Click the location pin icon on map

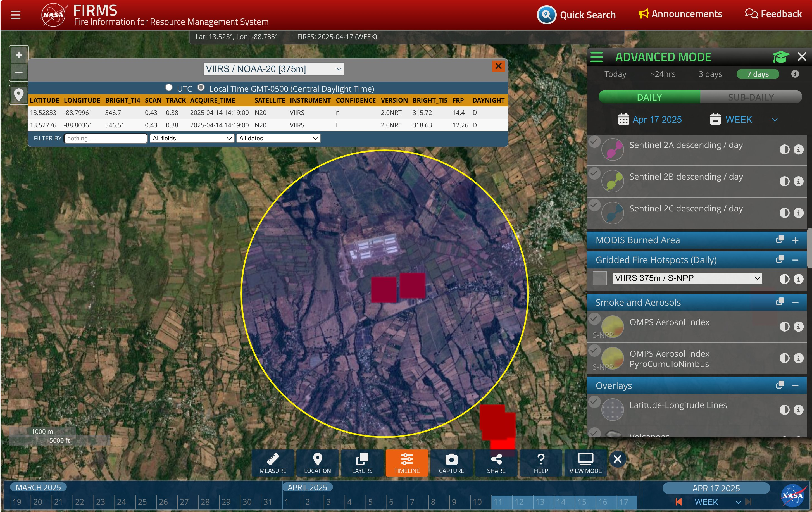19,95
